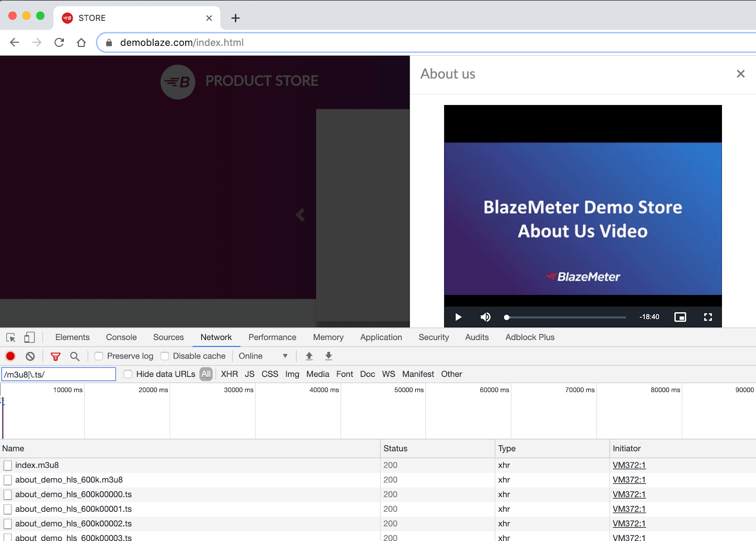Play the About Us video

point(458,317)
